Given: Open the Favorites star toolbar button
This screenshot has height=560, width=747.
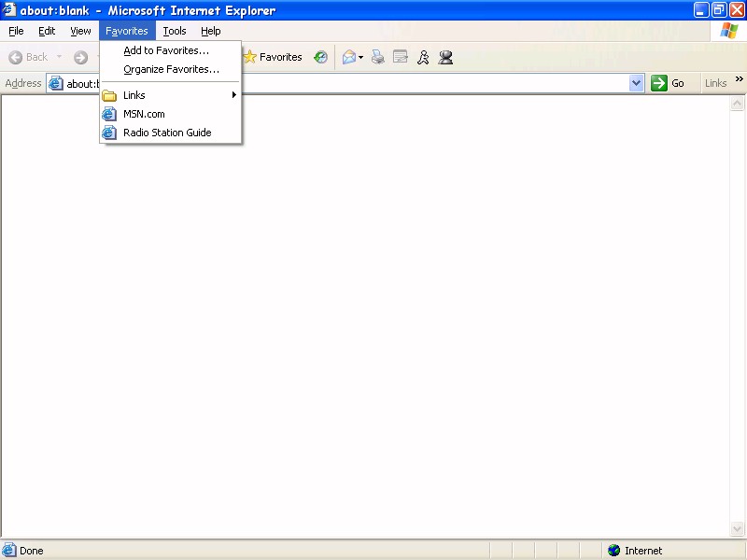Looking at the screenshot, I should (273, 57).
